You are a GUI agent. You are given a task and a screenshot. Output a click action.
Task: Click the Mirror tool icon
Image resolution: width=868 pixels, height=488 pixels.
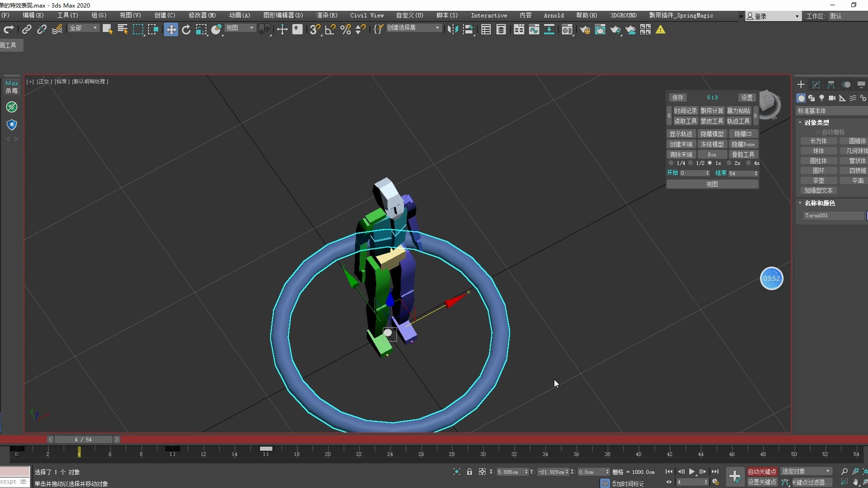tap(453, 30)
